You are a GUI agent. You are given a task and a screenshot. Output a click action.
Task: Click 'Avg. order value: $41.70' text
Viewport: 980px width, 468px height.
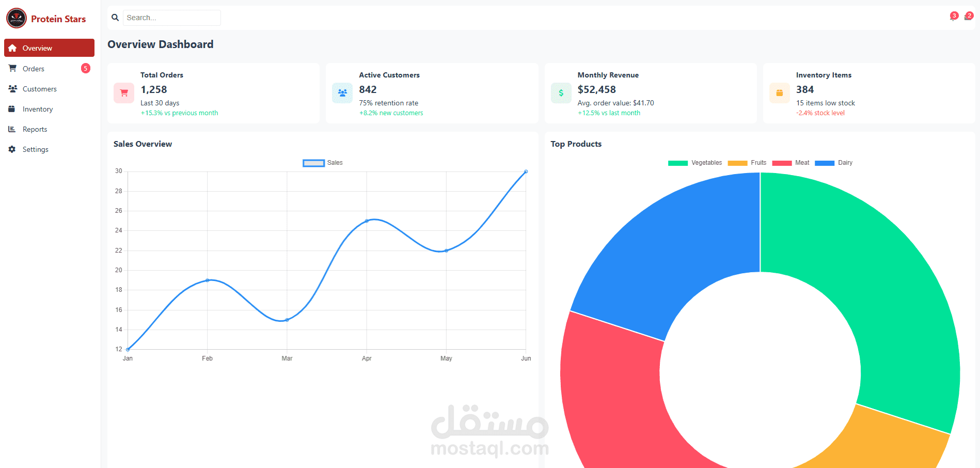pyautogui.click(x=615, y=103)
